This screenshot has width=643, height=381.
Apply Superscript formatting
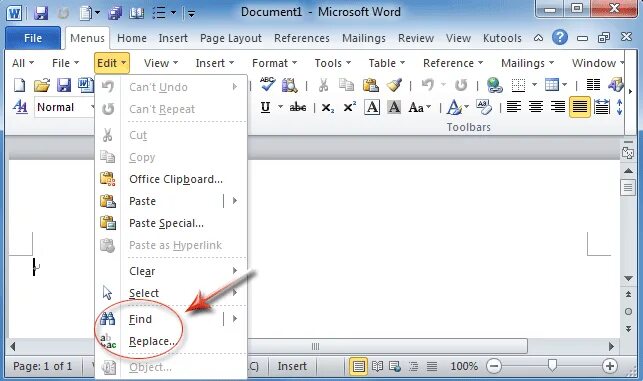349,107
